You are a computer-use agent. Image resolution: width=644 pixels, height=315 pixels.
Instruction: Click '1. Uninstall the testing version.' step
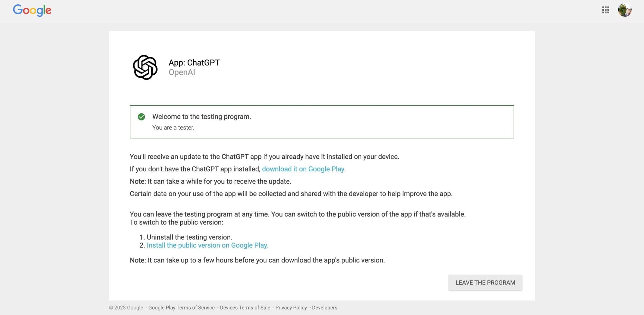pos(186,237)
